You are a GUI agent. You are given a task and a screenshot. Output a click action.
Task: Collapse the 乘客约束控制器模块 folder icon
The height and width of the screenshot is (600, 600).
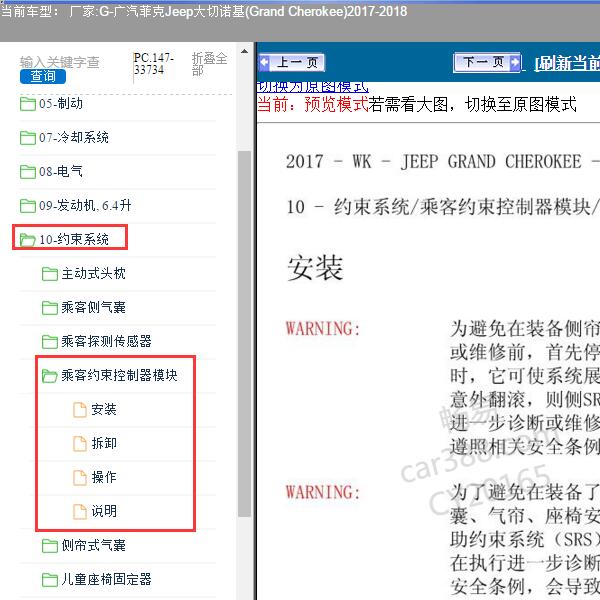[50, 375]
